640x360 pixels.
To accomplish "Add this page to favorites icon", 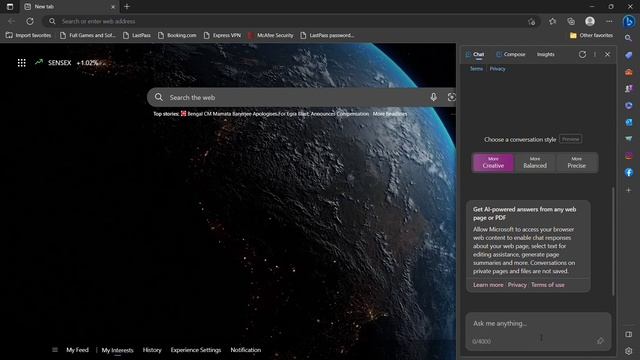I will point(531,22).
